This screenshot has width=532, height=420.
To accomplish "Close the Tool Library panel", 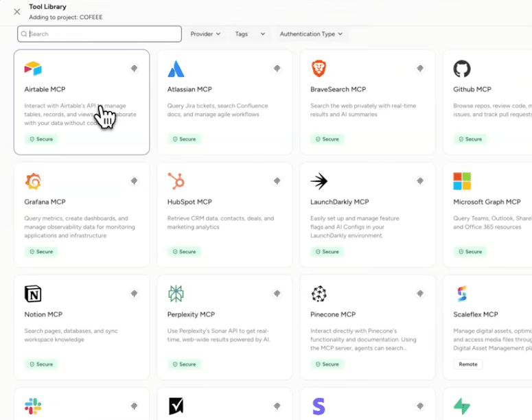I will coord(17,12).
